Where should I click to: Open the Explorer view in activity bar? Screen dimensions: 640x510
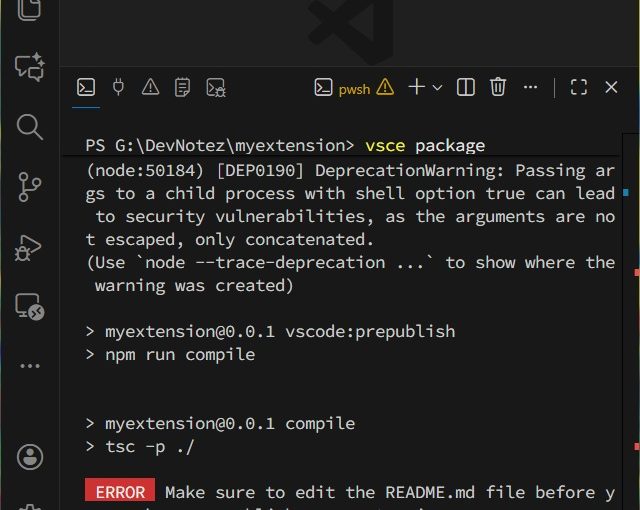click(30, 9)
